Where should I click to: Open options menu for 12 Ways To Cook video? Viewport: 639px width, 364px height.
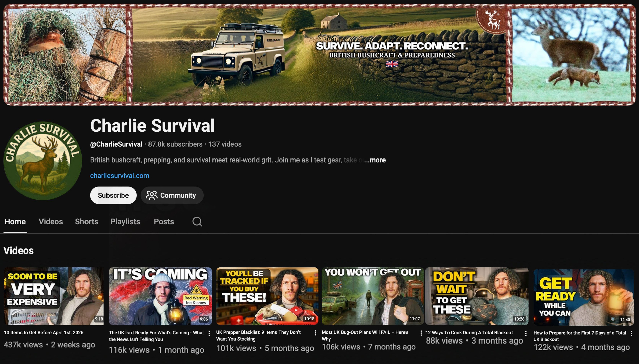tap(526, 333)
